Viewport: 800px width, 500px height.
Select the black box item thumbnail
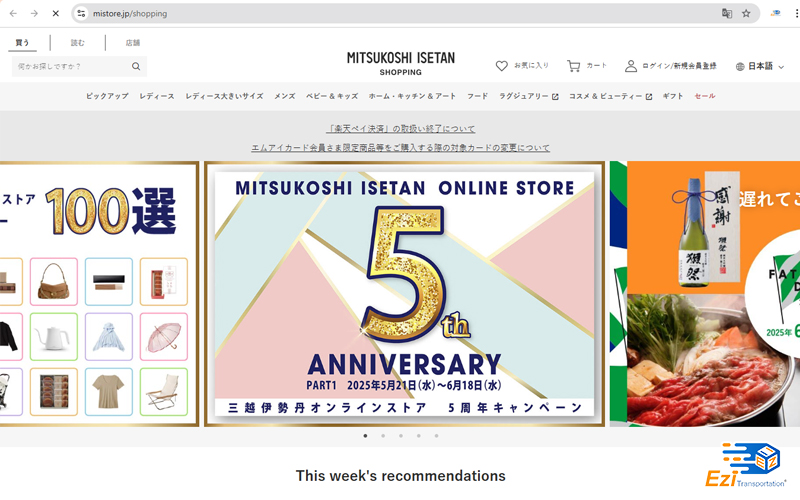tap(109, 282)
